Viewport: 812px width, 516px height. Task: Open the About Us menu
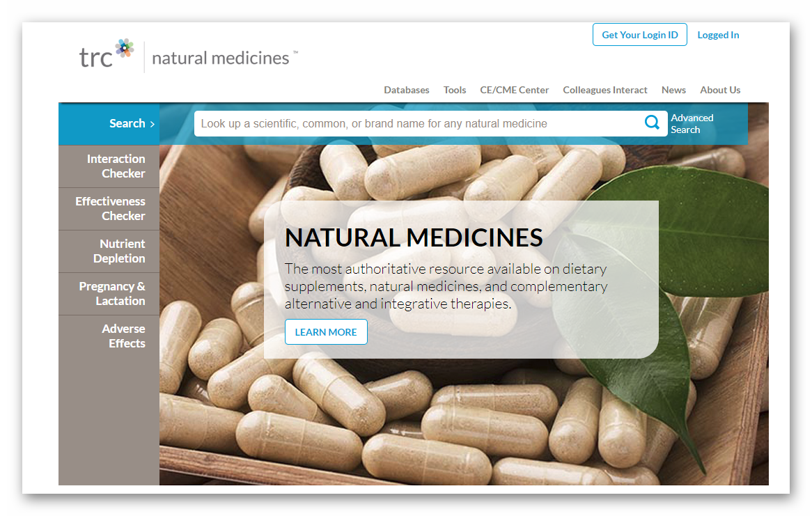coord(720,90)
